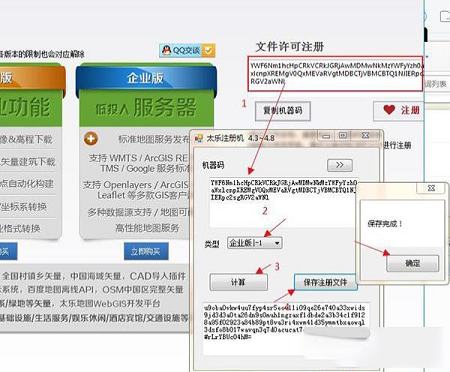Click the 保存注册文件 button

coord(325,282)
